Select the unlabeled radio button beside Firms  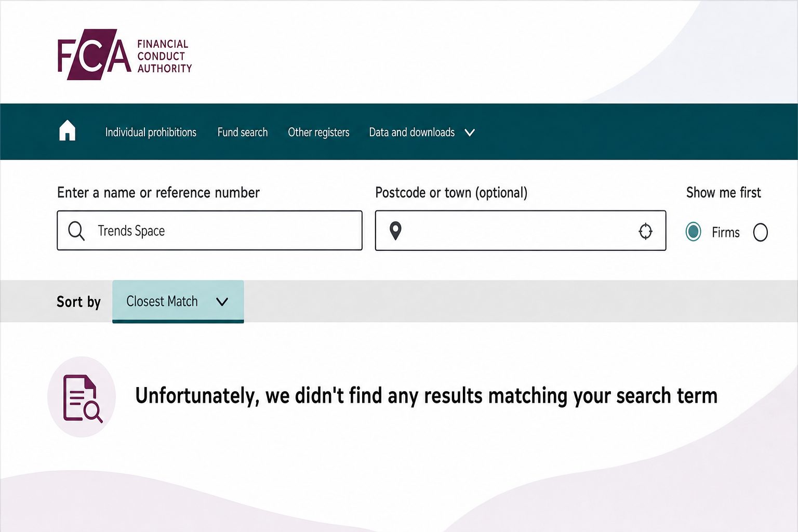coord(760,232)
